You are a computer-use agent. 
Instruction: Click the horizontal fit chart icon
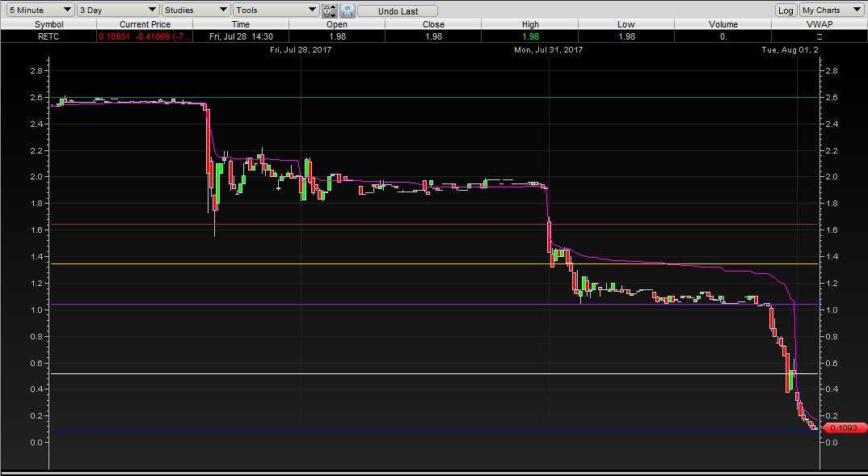coord(347,11)
